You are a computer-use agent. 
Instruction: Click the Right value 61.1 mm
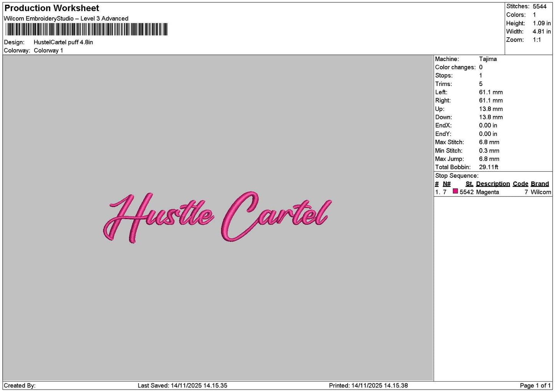(x=490, y=101)
